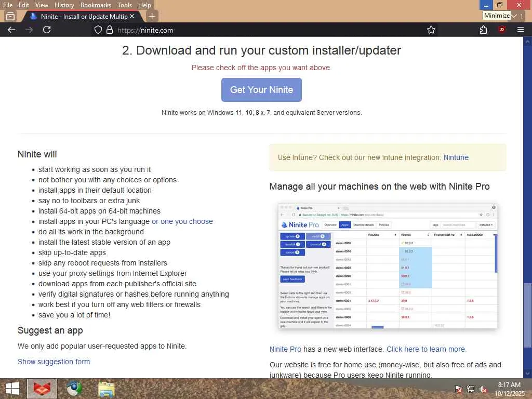Open the Edit menu
Viewport: 532px width, 399px height.
pyautogui.click(x=23, y=5)
